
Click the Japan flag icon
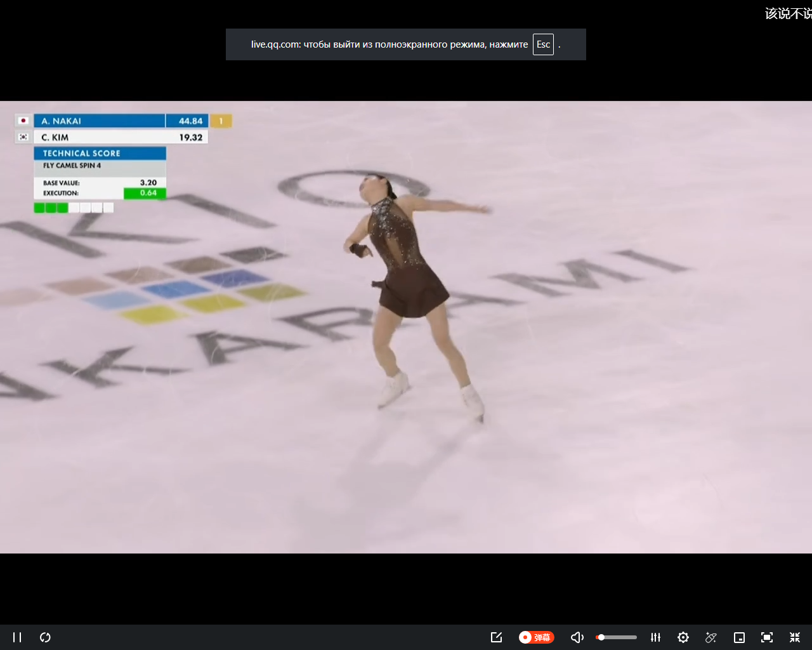pos(23,121)
